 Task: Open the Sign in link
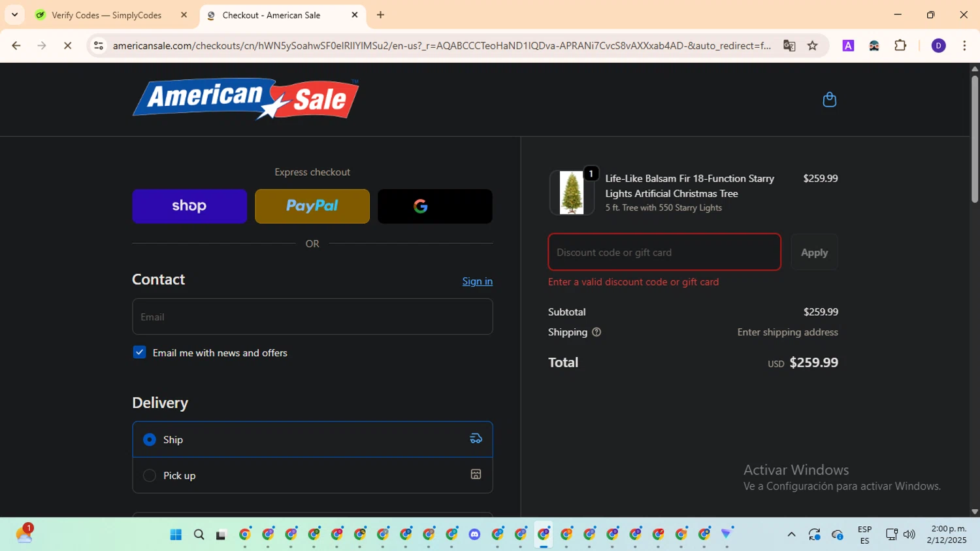pos(478,281)
